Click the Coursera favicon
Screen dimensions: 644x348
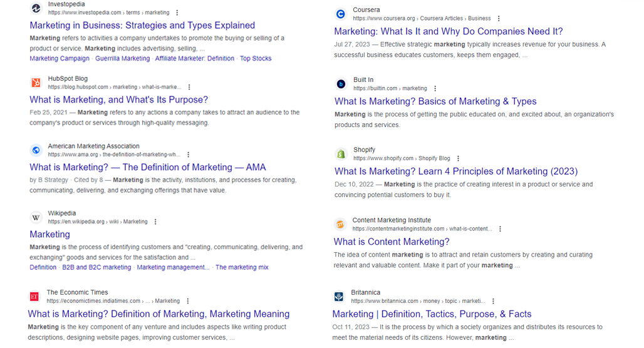(x=341, y=14)
